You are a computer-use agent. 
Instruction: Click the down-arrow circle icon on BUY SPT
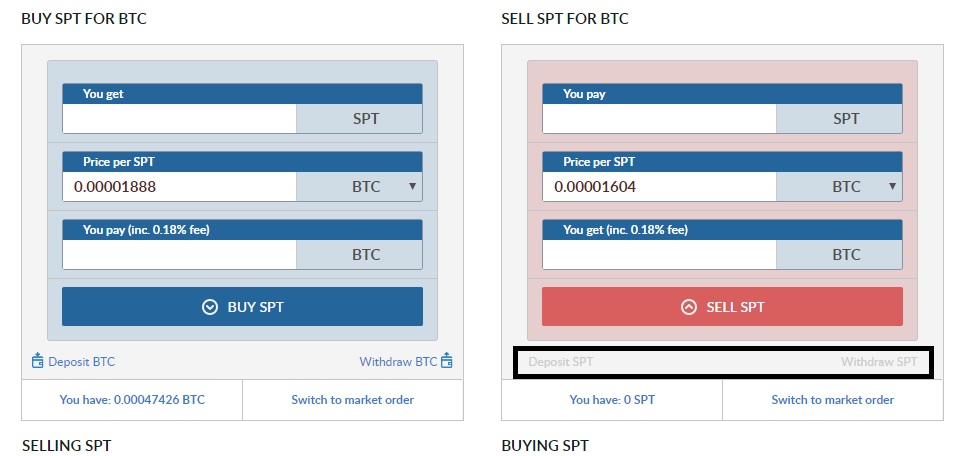[210, 307]
